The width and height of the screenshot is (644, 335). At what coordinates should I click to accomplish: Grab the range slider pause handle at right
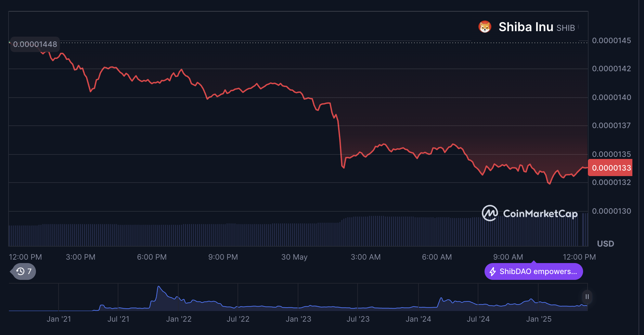tap(587, 297)
